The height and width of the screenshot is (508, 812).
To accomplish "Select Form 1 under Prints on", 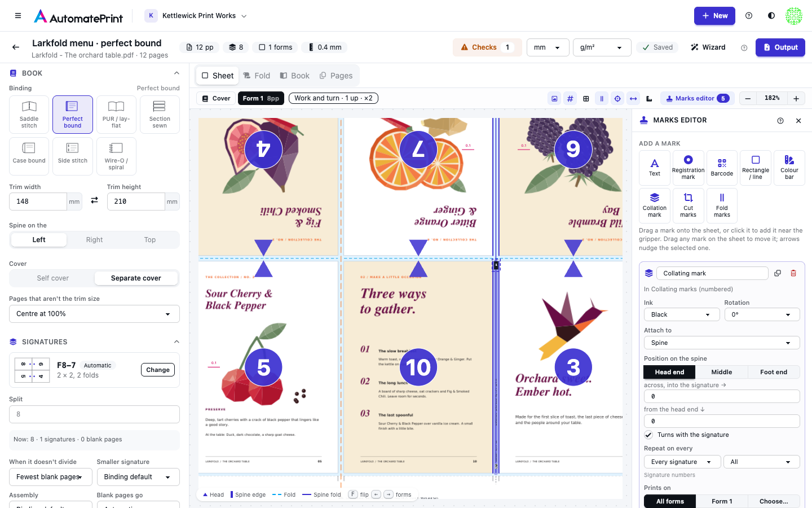I will 722,501.
